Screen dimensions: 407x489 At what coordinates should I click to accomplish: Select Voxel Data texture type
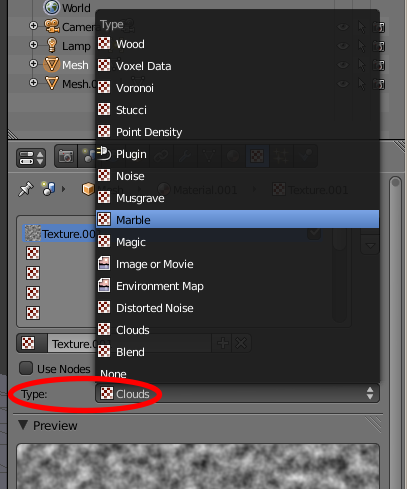click(x=237, y=66)
